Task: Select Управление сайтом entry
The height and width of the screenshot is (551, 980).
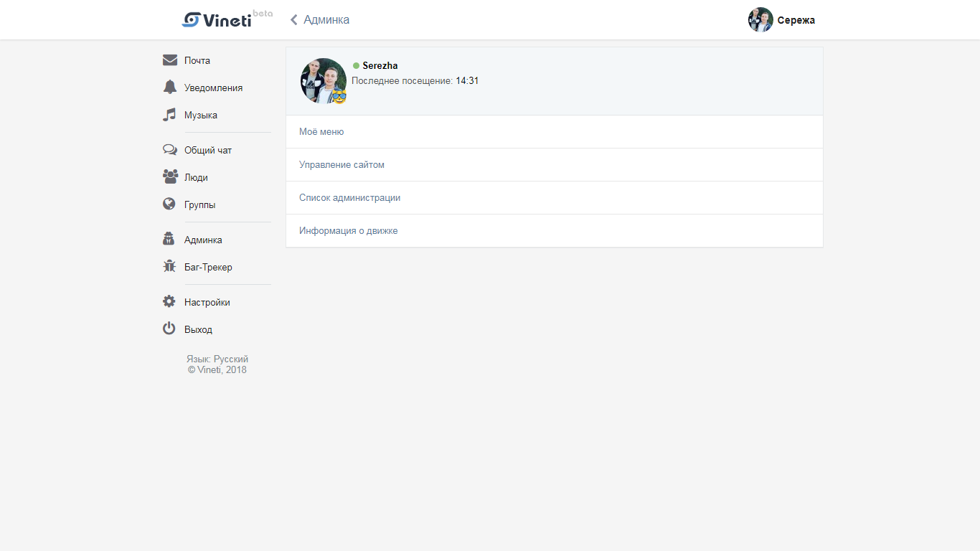Action: (x=554, y=165)
